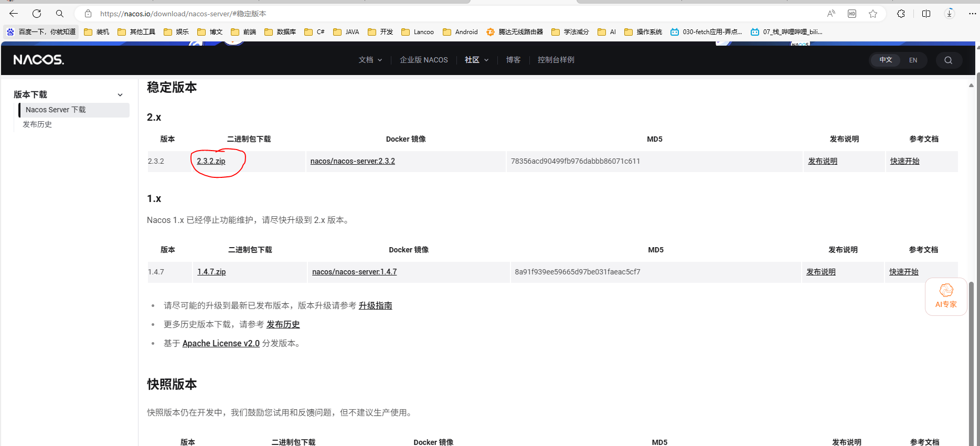The height and width of the screenshot is (446, 980).
Task: Open 控制台样例 nav item
Action: click(x=556, y=60)
